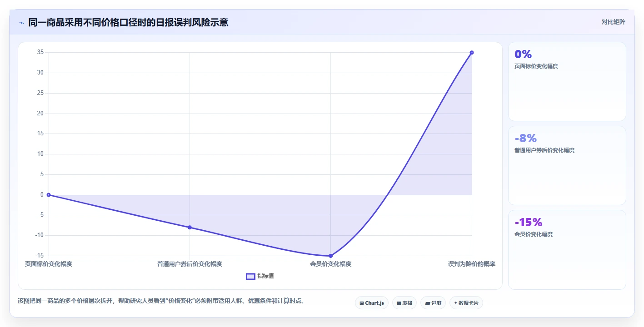Click the 对比矩阵 label

(613, 22)
